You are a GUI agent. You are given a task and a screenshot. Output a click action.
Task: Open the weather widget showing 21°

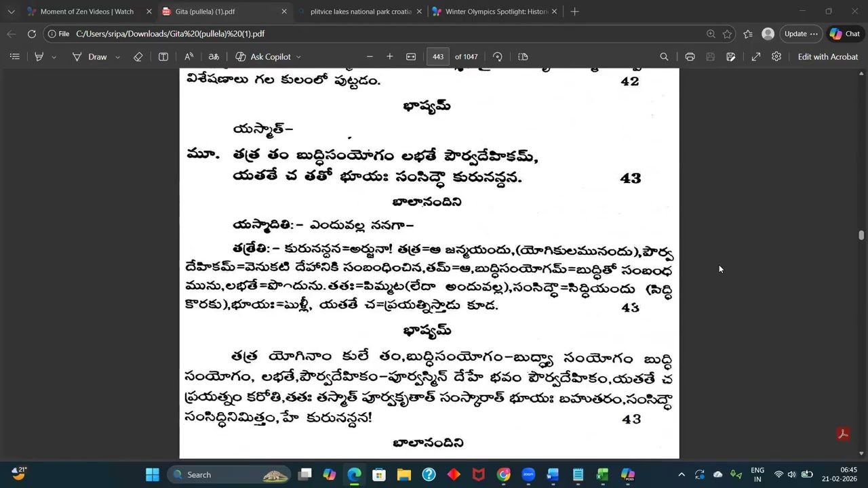click(x=18, y=474)
